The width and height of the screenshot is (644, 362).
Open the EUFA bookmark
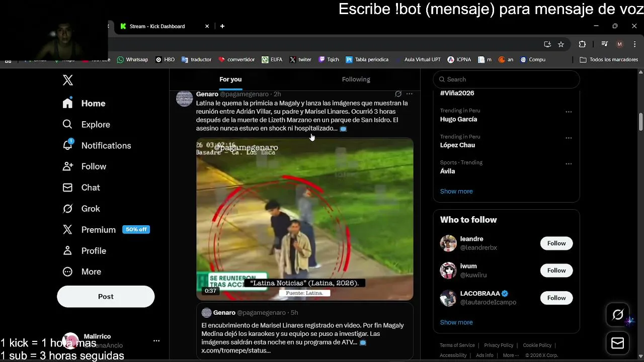point(272,59)
